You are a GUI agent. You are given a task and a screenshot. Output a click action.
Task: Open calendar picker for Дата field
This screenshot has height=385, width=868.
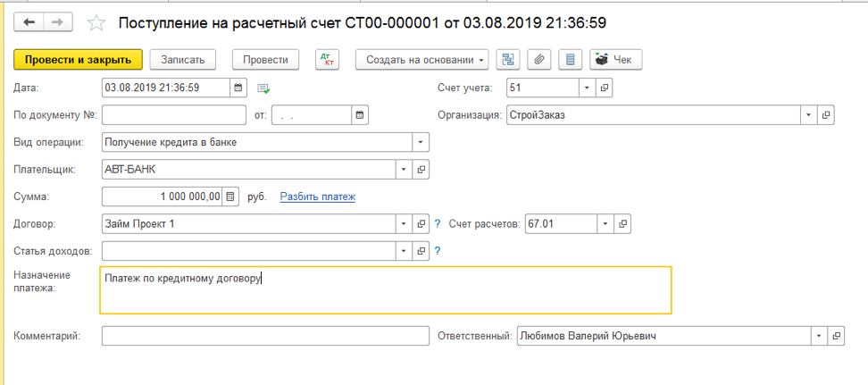(x=238, y=88)
